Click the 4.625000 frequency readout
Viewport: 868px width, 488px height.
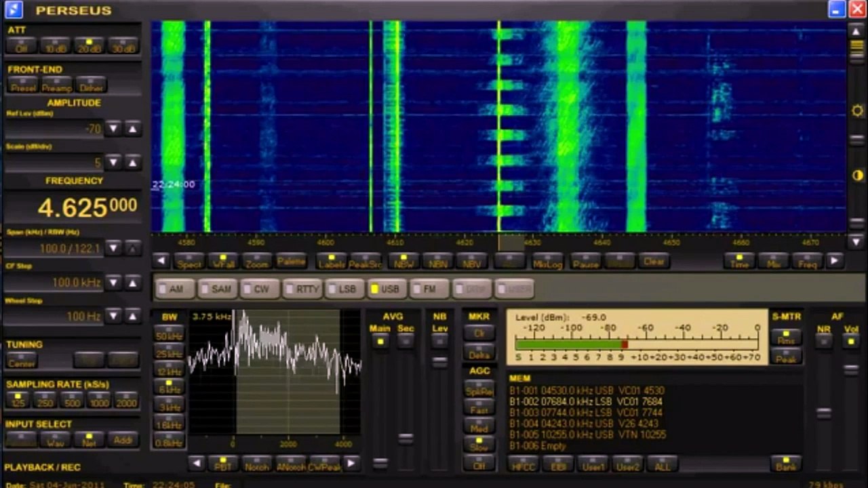(87, 207)
